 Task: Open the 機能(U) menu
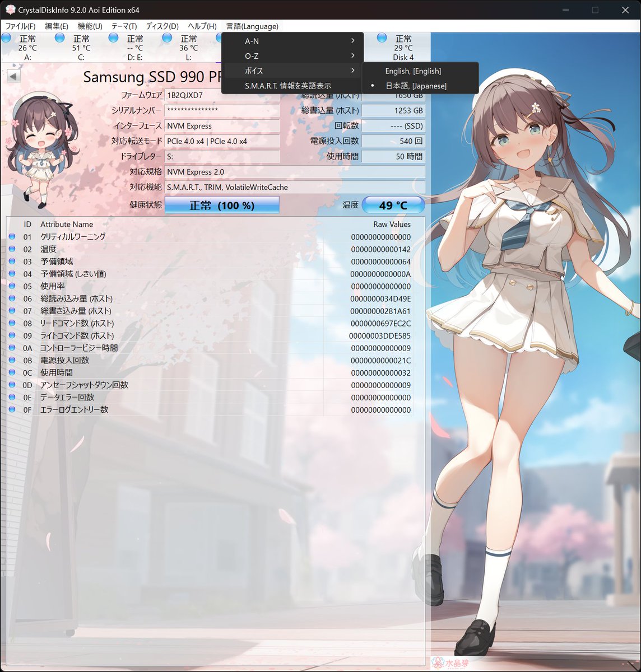pos(90,26)
